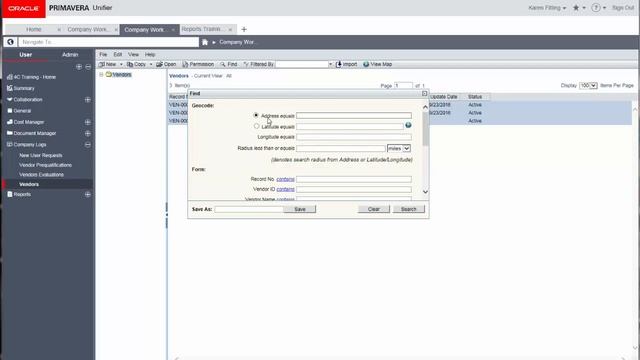This screenshot has width=640, height=360.
Task: Open New User Requests log
Action: [x=41, y=156]
